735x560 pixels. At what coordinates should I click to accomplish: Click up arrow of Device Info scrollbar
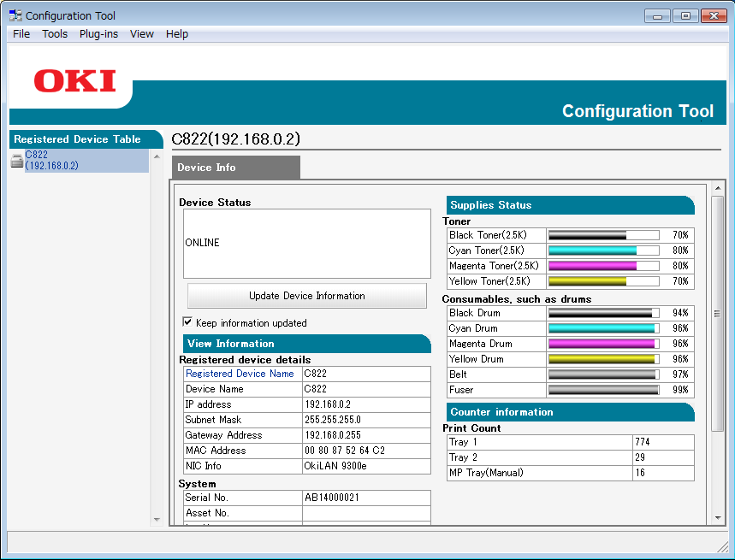pos(718,188)
